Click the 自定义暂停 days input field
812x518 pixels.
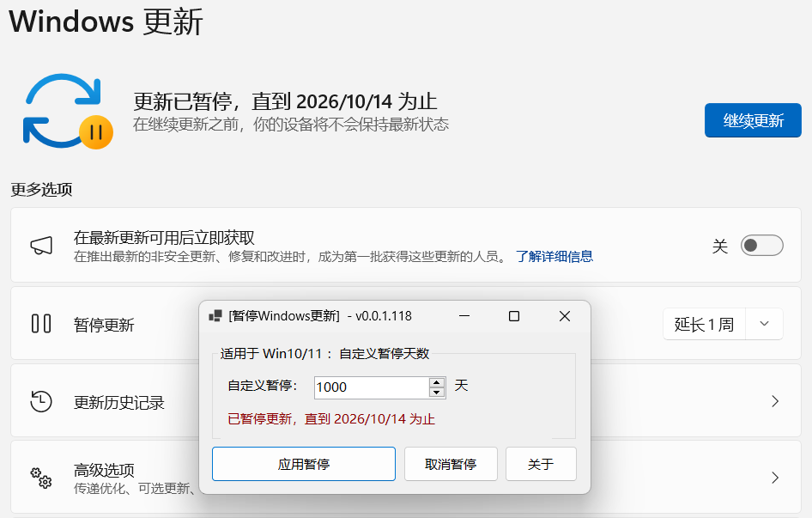click(371, 387)
